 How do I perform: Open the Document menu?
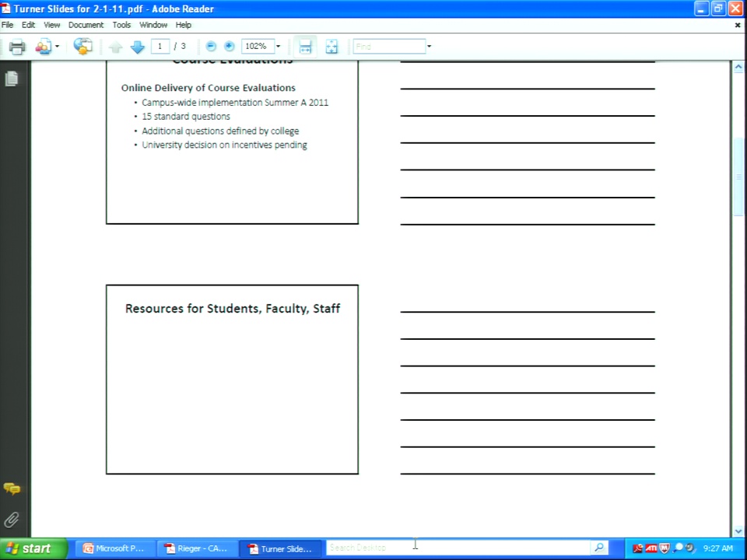point(86,25)
